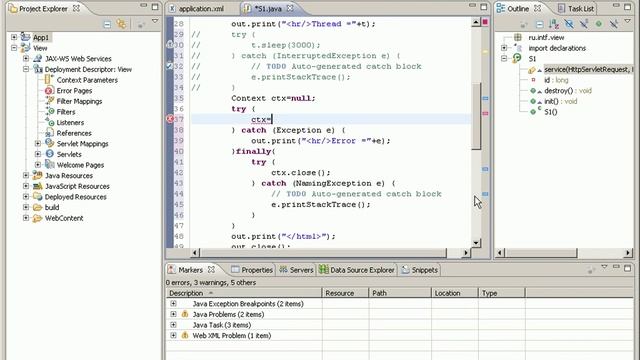This screenshot has height=360, width=640.
Task: Expand Java Task (3 items) group
Action: point(173,325)
